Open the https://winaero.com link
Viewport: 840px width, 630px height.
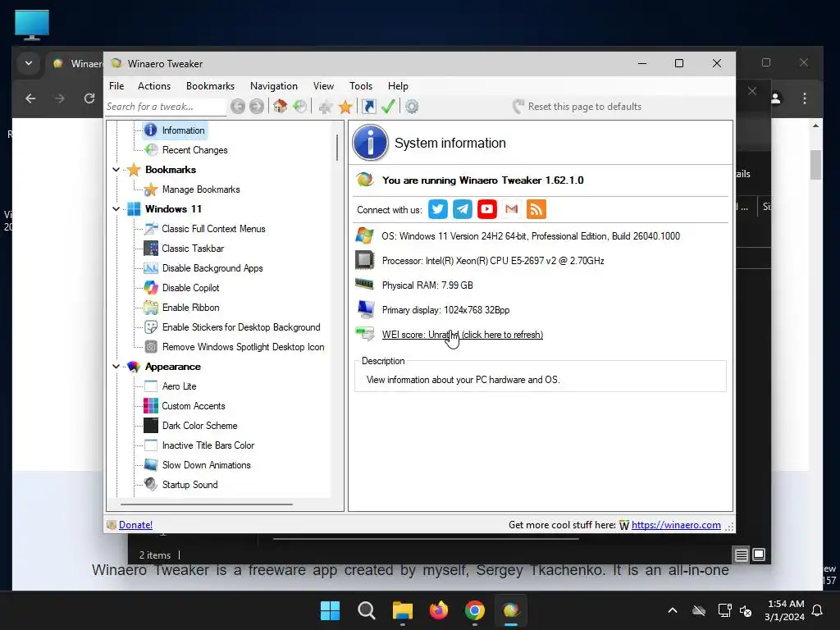[676, 525]
